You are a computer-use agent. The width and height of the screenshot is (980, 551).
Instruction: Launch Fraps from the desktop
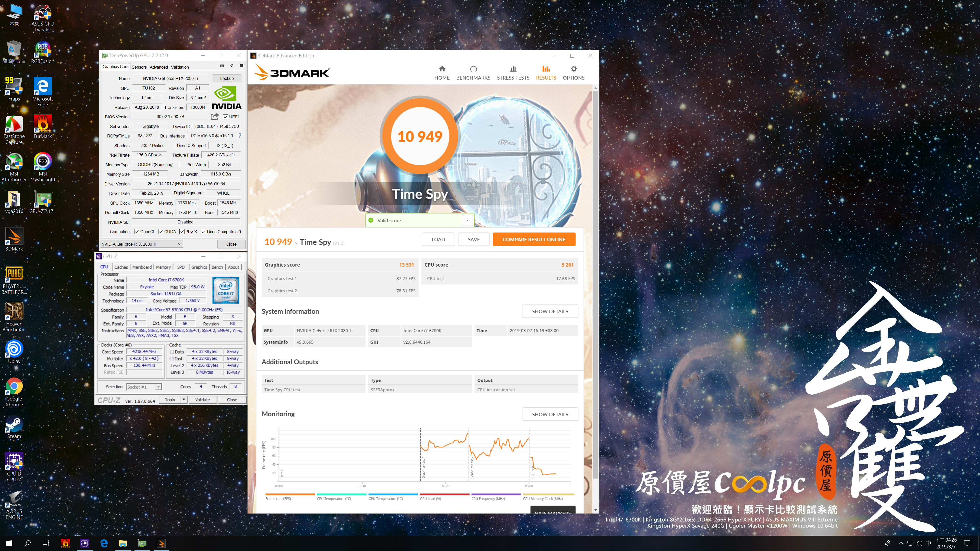[x=14, y=89]
